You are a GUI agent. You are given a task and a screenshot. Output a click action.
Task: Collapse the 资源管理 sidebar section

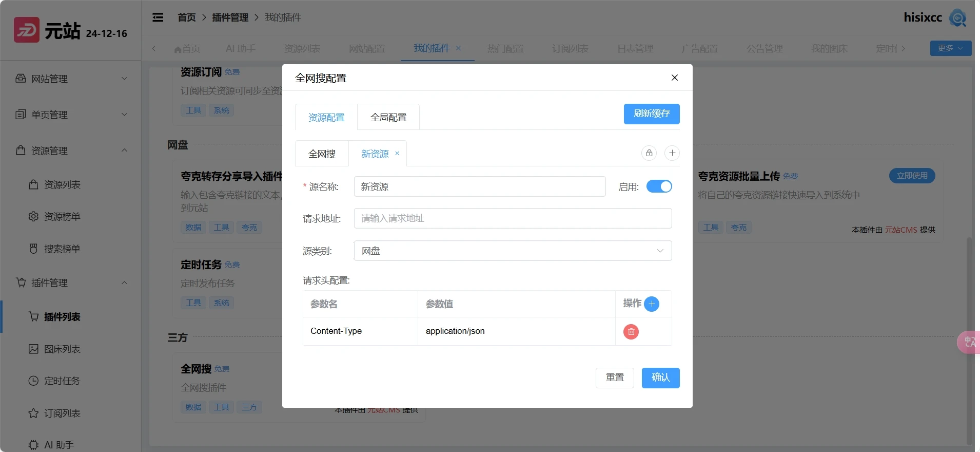pos(71,150)
